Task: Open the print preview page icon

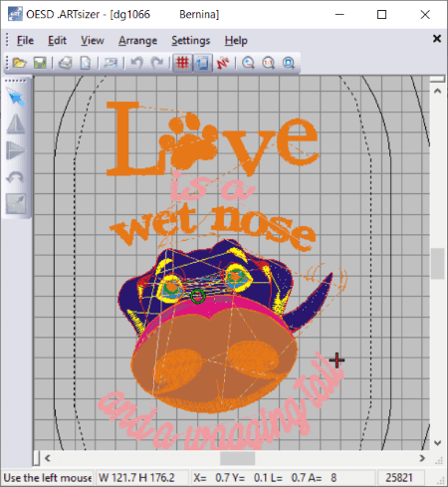Action: [86, 63]
